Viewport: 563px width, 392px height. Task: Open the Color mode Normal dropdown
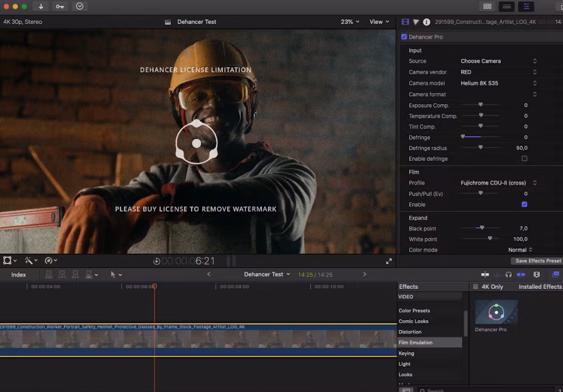coord(520,250)
